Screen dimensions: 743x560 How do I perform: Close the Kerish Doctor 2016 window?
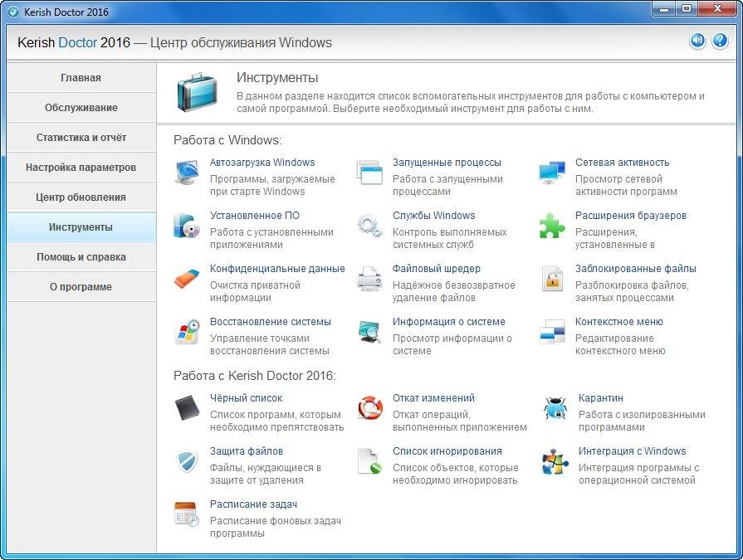click(x=717, y=9)
